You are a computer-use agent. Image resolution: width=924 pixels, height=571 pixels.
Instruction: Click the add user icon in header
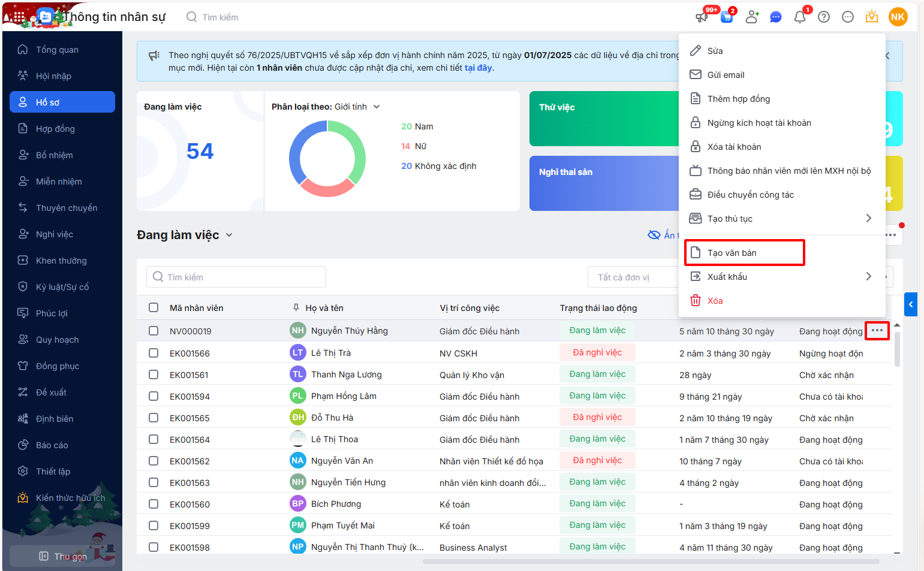pos(751,17)
